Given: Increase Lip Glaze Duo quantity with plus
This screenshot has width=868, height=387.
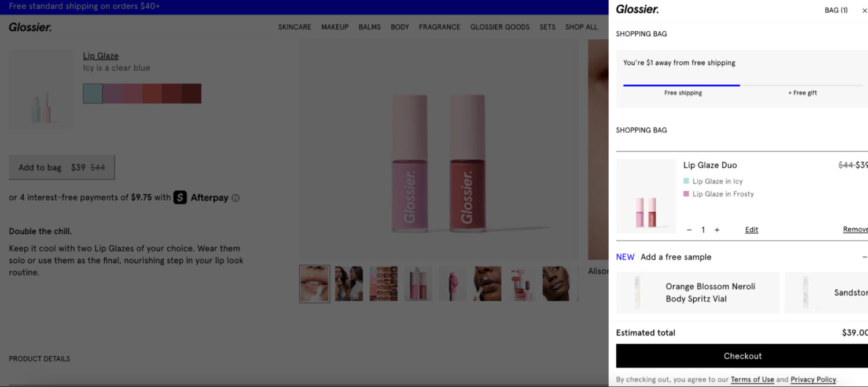Looking at the screenshot, I should coord(717,230).
